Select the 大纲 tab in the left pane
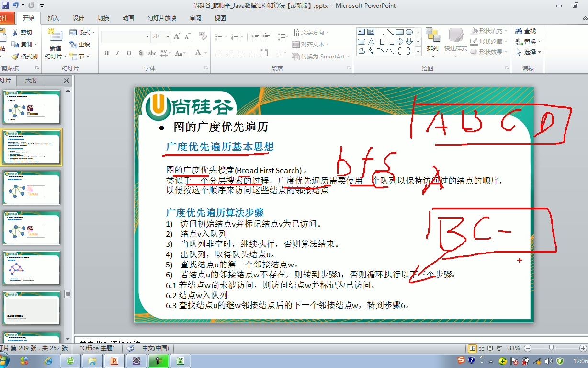 click(x=30, y=80)
